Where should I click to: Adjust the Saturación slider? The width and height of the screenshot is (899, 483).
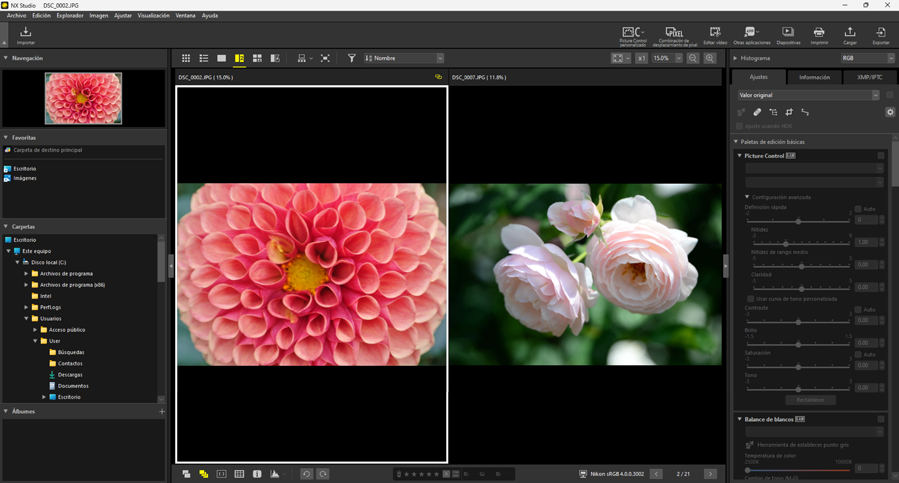[x=798, y=367]
